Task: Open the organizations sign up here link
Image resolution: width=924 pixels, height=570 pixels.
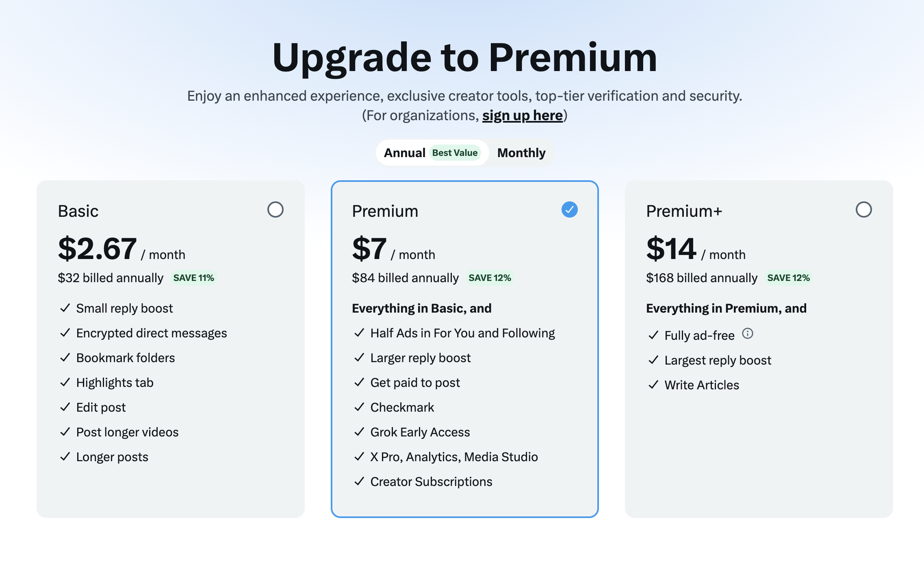Action: (523, 116)
